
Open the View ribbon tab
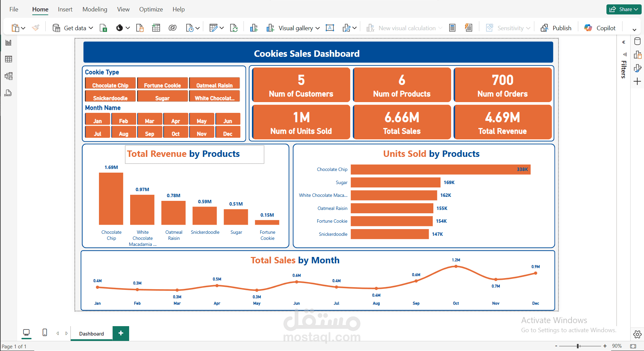click(x=123, y=9)
